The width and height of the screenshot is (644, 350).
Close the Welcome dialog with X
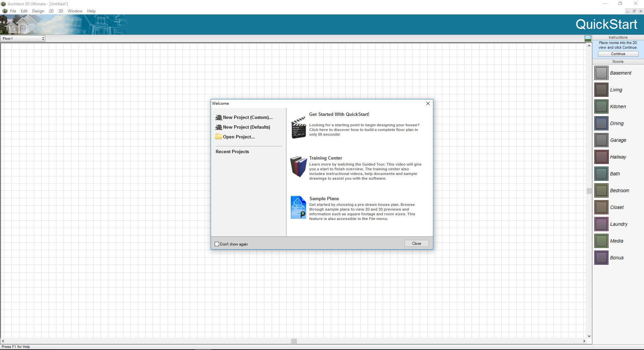coord(428,103)
